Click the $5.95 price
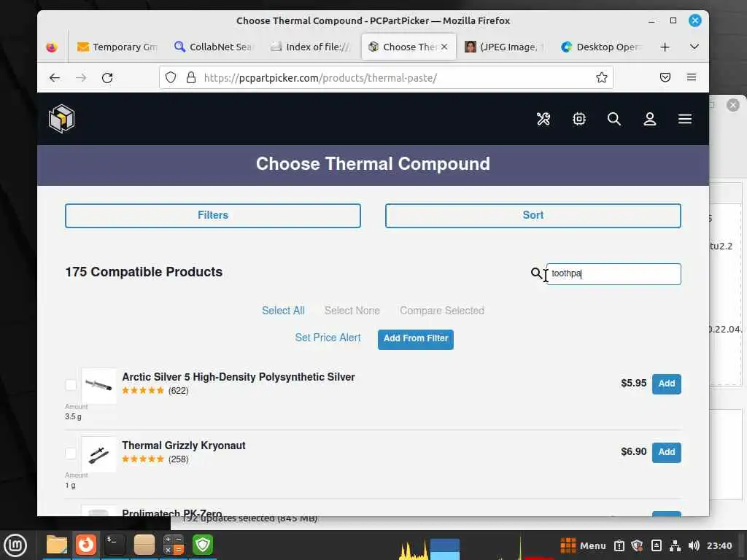The height and width of the screenshot is (560, 747). (x=634, y=384)
